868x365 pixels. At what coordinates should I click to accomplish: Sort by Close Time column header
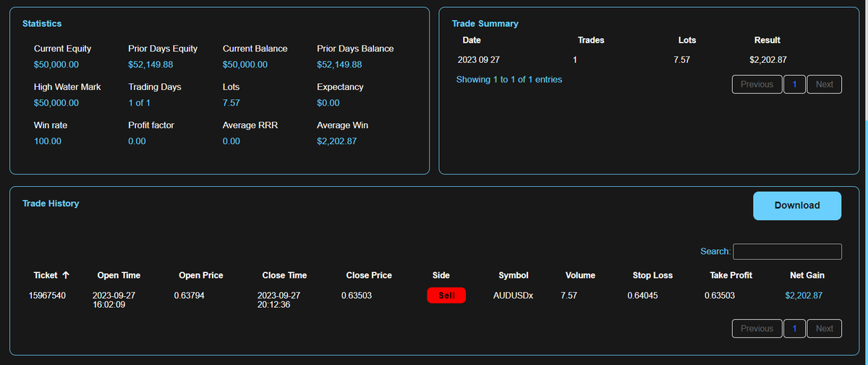pos(284,275)
